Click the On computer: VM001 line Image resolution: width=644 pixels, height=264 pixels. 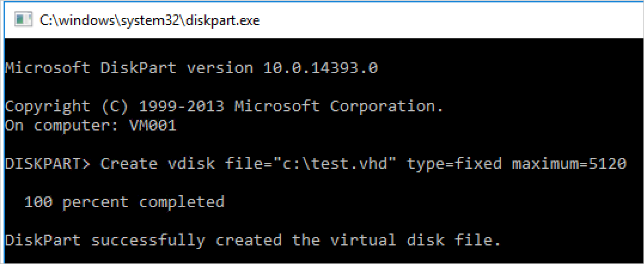click(x=90, y=126)
